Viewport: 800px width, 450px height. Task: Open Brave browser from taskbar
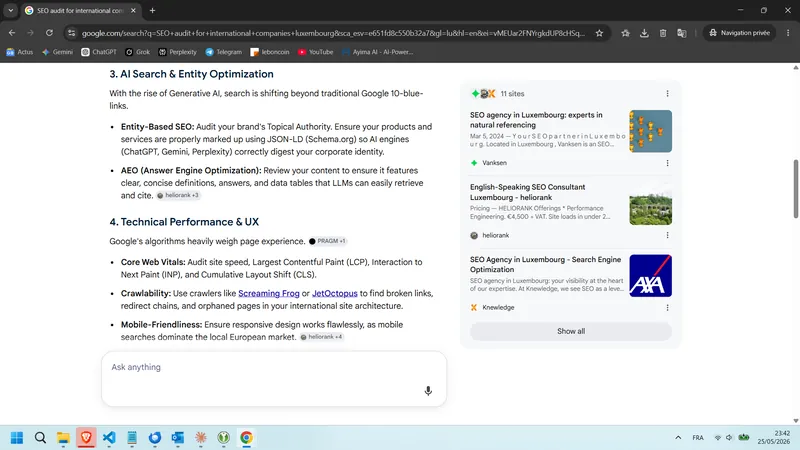point(86,438)
